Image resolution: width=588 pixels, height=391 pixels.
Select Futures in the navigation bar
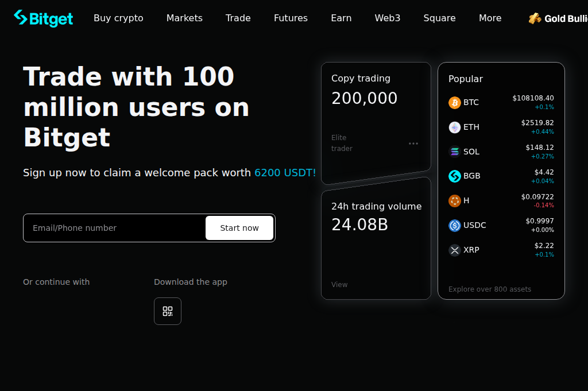click(291, 18)
